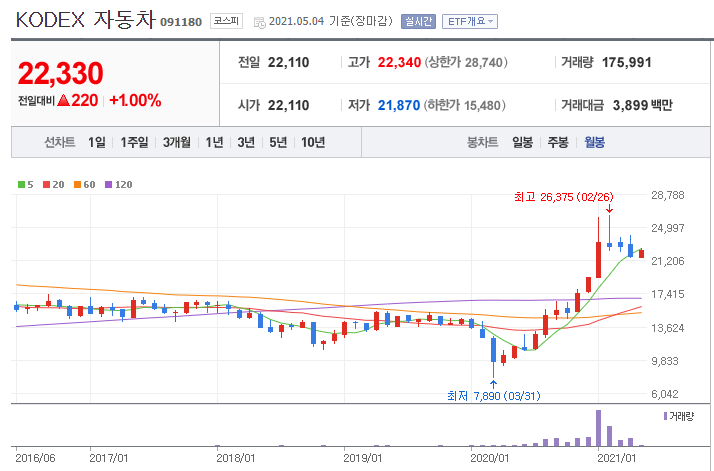
Task: Select the 10년 line chart period
Action: [313, 143]
